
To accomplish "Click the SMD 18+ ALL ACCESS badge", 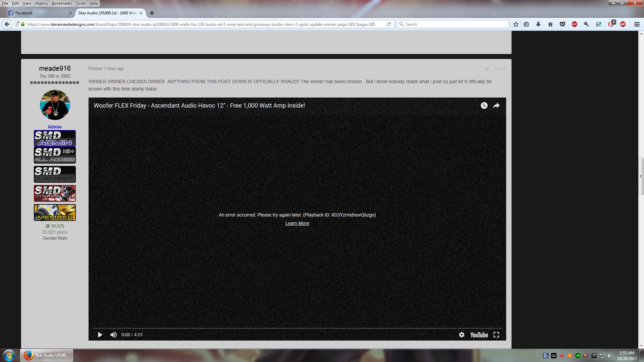I will coord(55,155).
